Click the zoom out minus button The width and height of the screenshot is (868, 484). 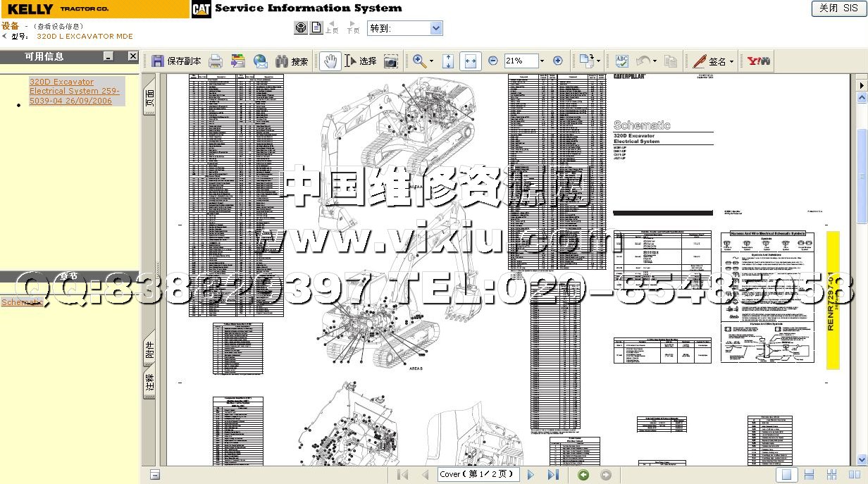(x=492, y=61)
